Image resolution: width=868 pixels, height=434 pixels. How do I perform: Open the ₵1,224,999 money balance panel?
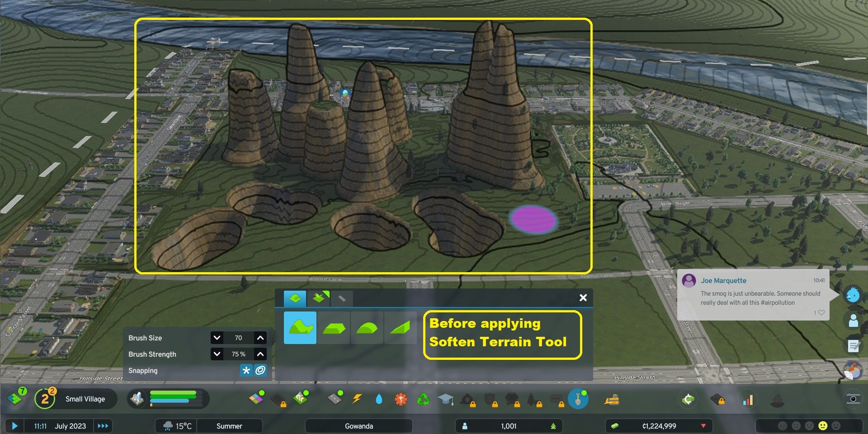pyautogui.click(x=659, y=426)
